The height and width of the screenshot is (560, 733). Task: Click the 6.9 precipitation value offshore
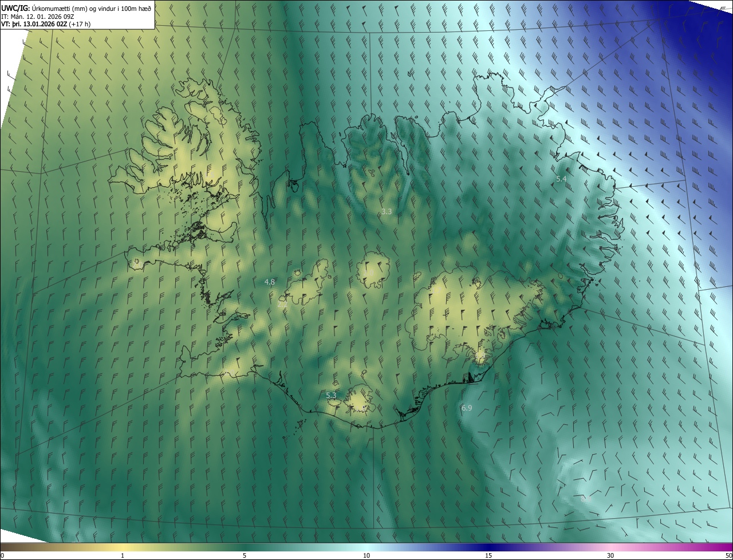(x=467, y=408)
